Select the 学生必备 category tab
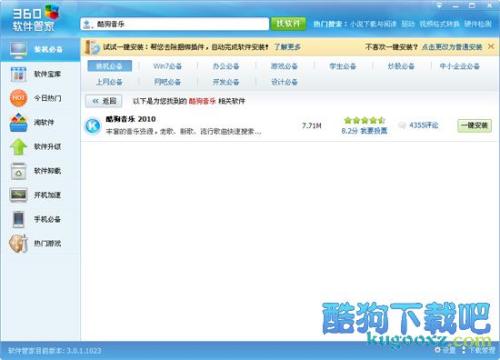Viewport: 500px width, 360px height. [x=343, y=66]
